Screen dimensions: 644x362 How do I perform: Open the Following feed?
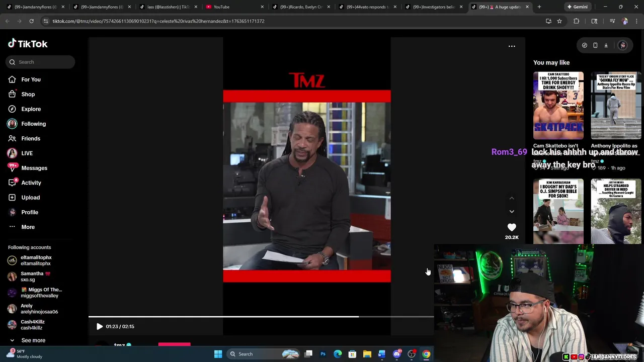tap(27, 124)
